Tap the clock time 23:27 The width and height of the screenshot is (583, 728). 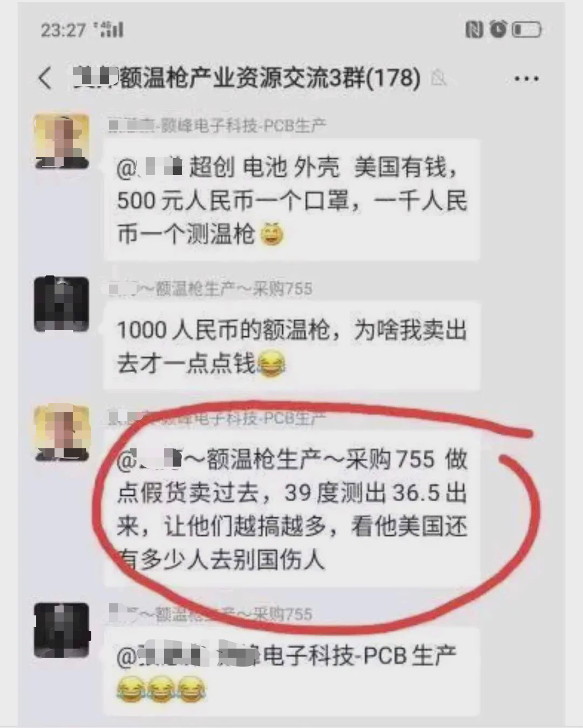(63, 30)
